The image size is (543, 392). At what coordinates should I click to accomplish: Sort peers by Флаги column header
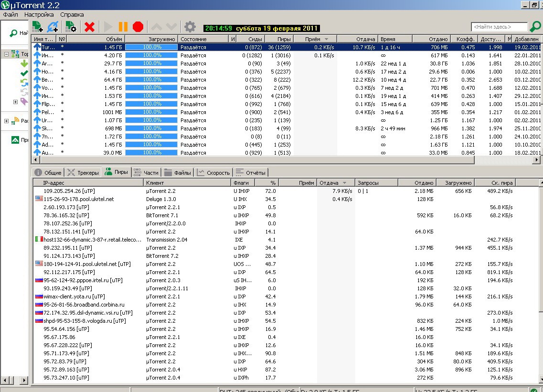point(243,182)
